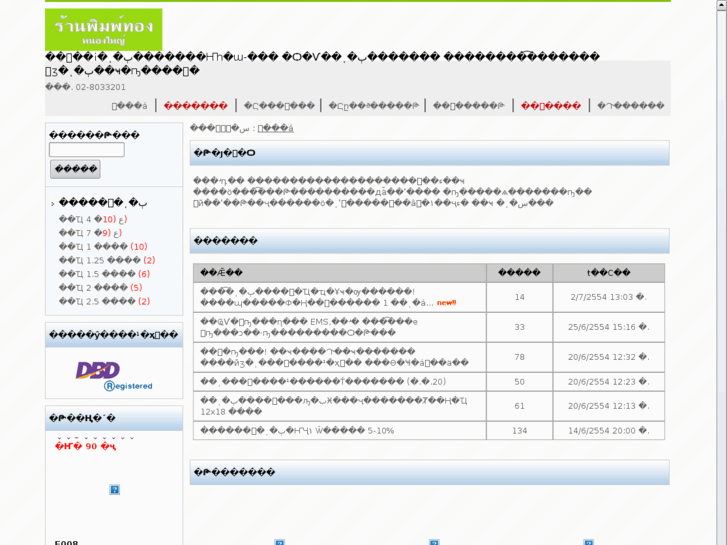Open the first gray navigation menu item

point(129,106)
